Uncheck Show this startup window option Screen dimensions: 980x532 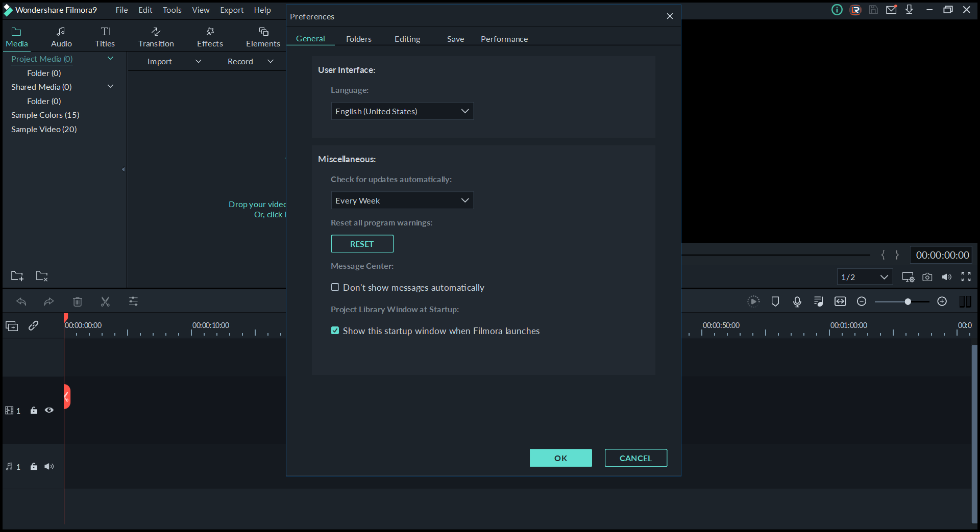coord(335,331)
